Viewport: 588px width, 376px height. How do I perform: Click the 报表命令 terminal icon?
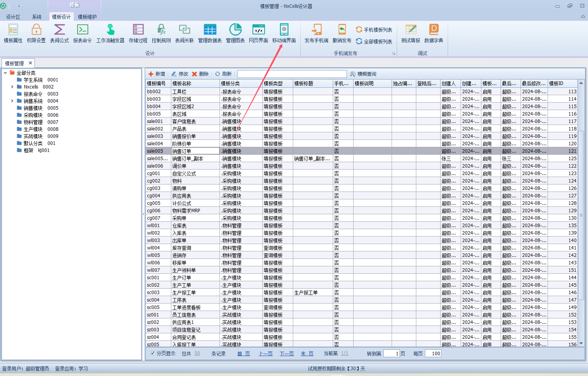point(83,30)
